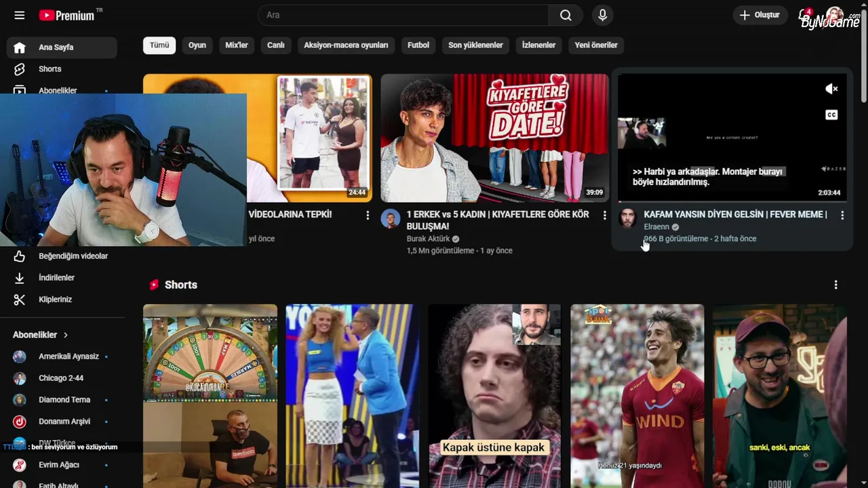Click inside the Ara search field
The image size is (868, 488).
pos(403,15)
